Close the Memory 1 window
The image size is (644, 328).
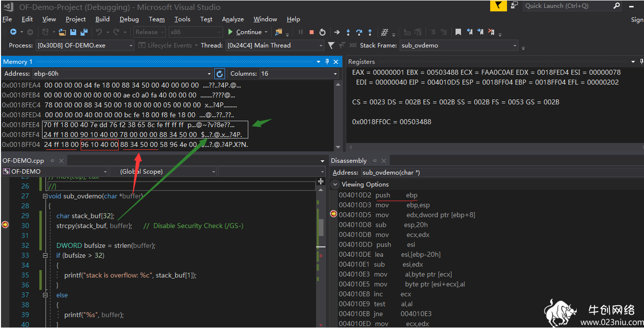[x=336, y=62]
